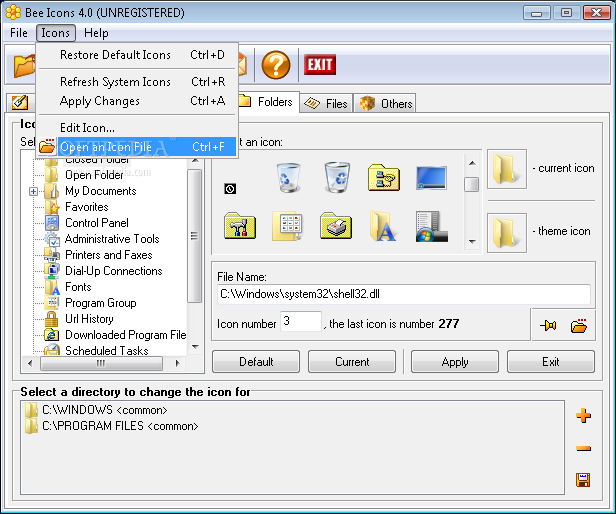
Task: Add a directory with orange plus icon
Action: tap(583, 415)
